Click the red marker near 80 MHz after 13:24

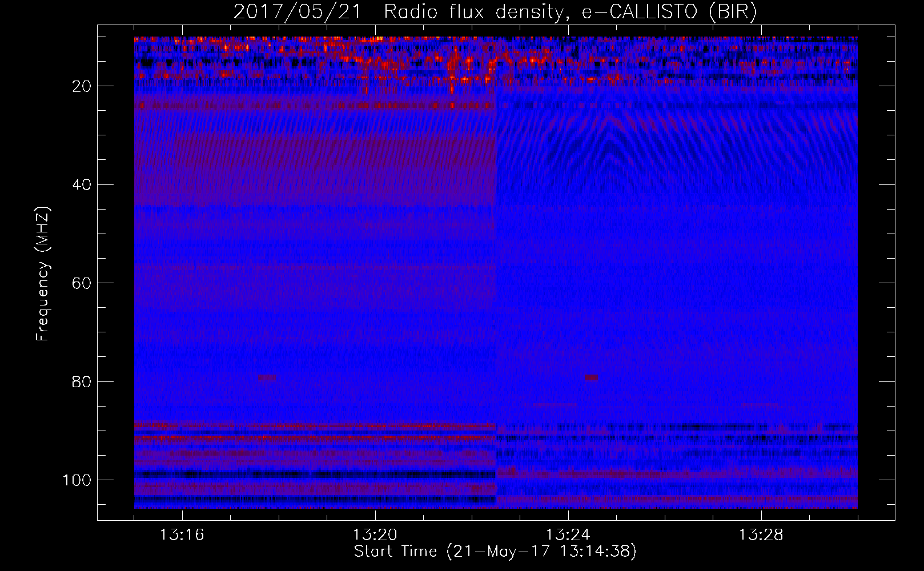pos(591,377)
